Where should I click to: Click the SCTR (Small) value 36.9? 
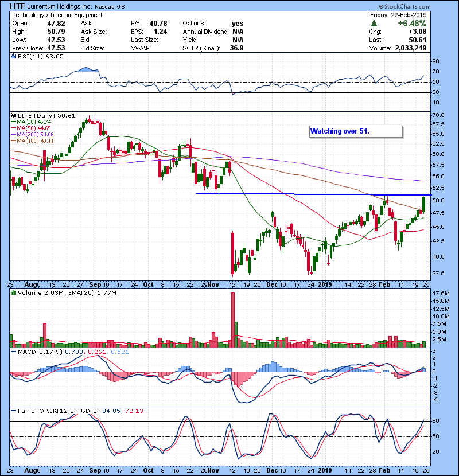(x=236, y=48)
